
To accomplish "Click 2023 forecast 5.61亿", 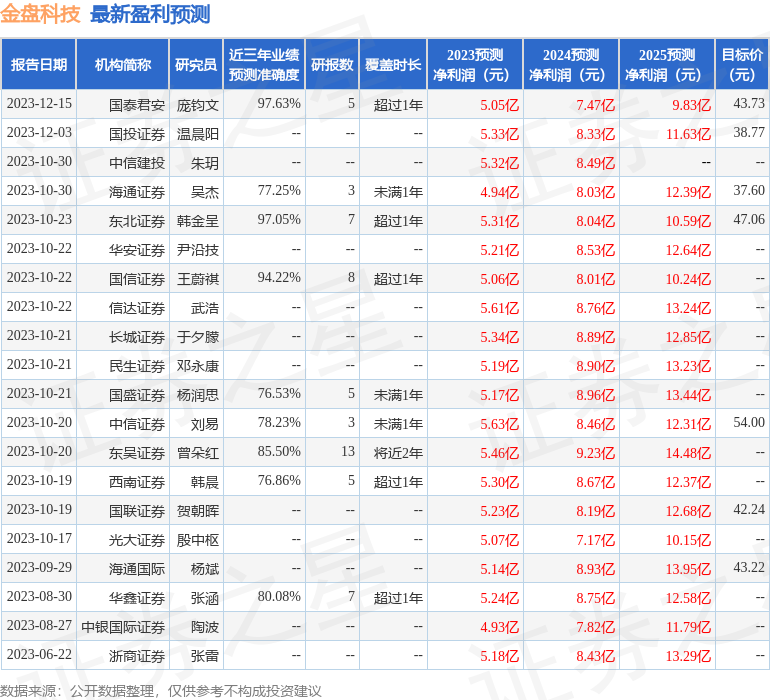I will point(499,308).
